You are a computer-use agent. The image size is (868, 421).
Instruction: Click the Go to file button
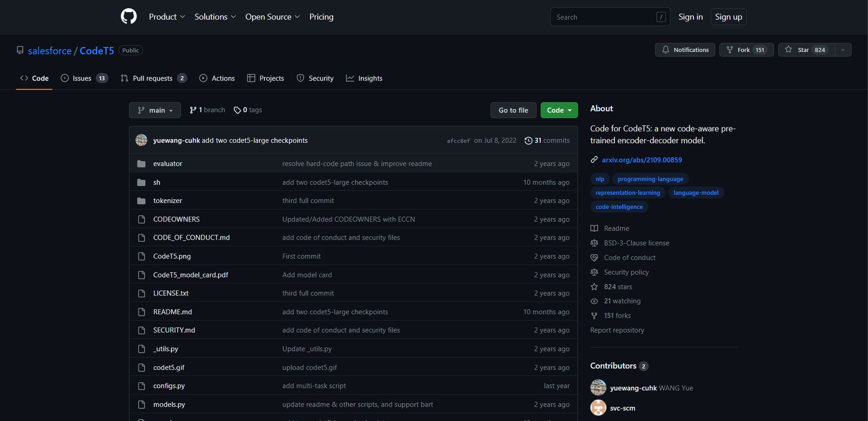[513, 110]
